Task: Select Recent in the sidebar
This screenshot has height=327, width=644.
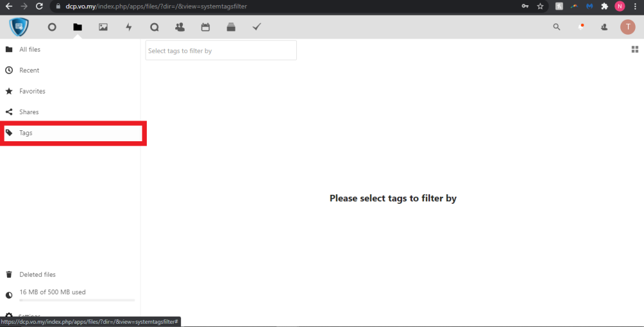Action: 29,70
